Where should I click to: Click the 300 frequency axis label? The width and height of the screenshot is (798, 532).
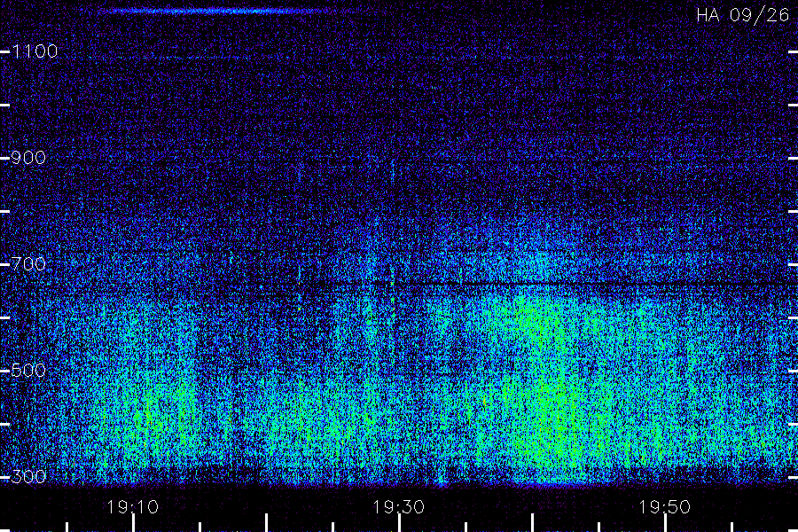click(x=28, y=477)
